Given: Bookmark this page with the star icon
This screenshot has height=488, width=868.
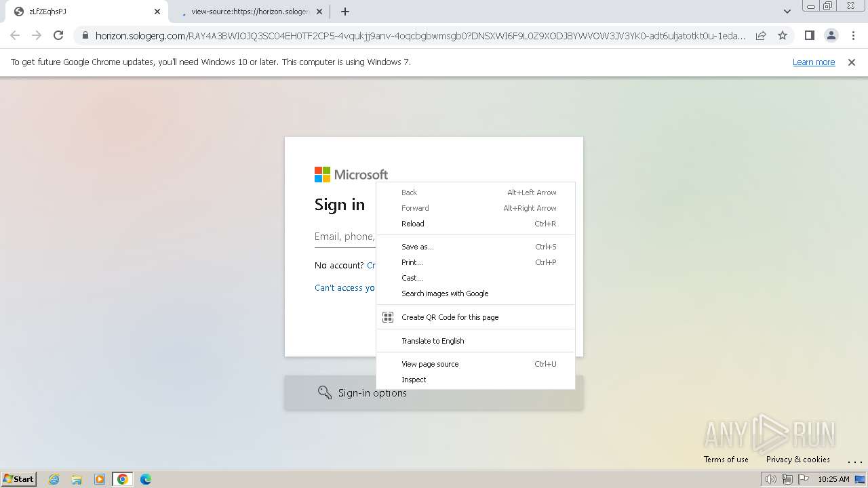Looking at the screenshot, I should [783, 35].
